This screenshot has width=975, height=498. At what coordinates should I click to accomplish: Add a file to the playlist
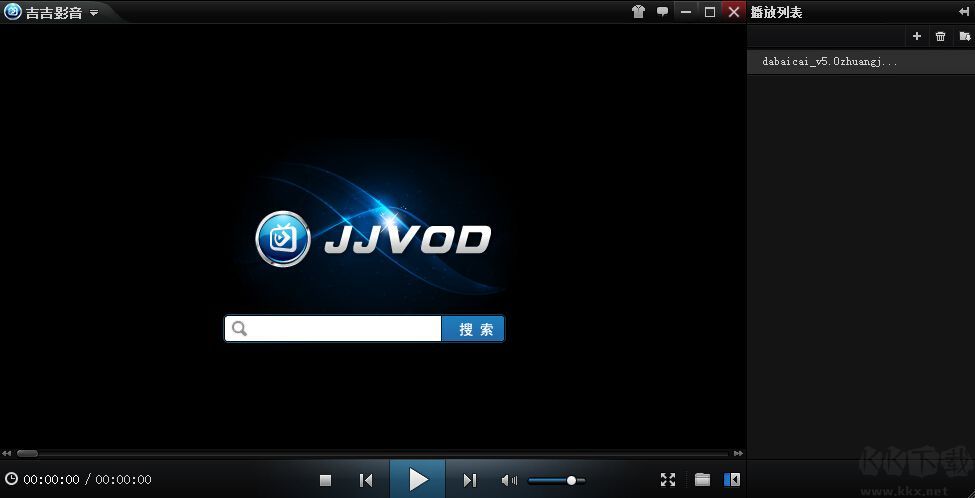point(917,36)
